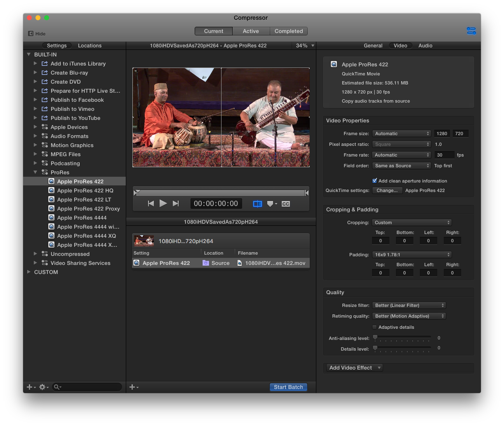Open the Retiming quality dropdown
Viewport: 504px width, 426px height.
click(409, 316)
